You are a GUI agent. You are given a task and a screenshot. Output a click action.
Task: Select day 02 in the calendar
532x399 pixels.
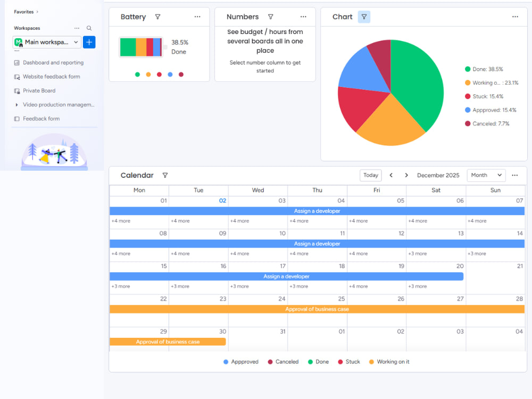pos(222,201)
